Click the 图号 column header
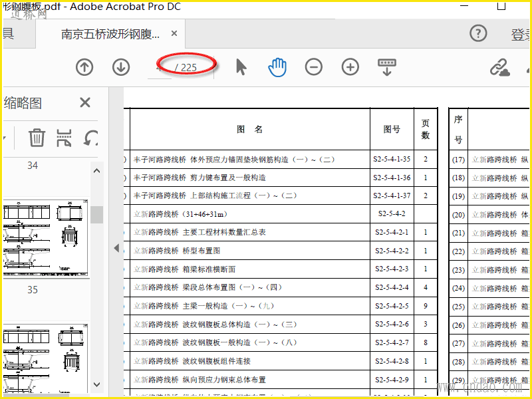The height and width of the screenshot is (399, 532). 392,129
